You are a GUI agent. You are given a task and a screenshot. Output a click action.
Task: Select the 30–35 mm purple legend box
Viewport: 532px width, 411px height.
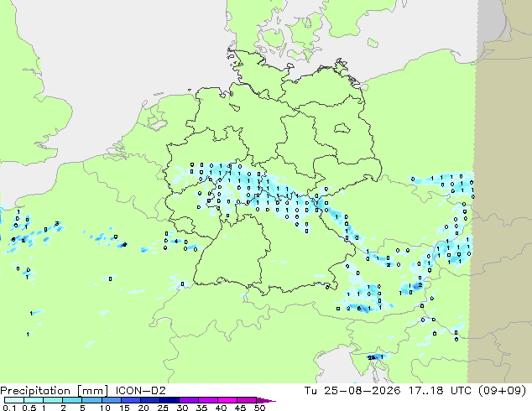coord(188,400)
